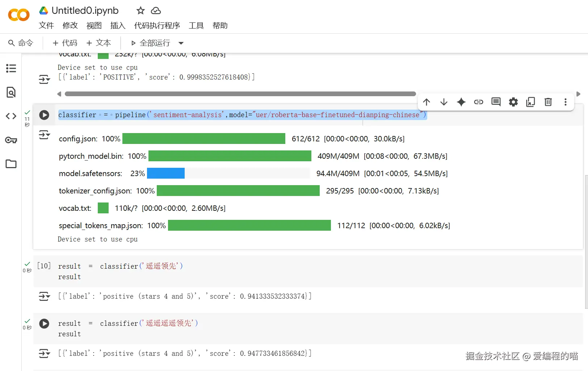Mirror cell in tab
Screen dimensions: 588x371
(531, 102)
